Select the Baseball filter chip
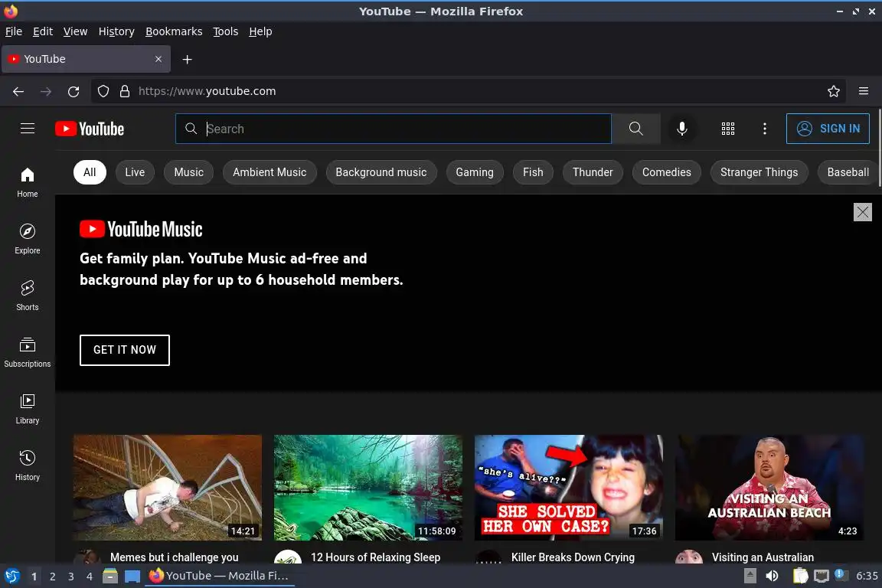Viewport: 882px width, 588px height. point(848,172)
